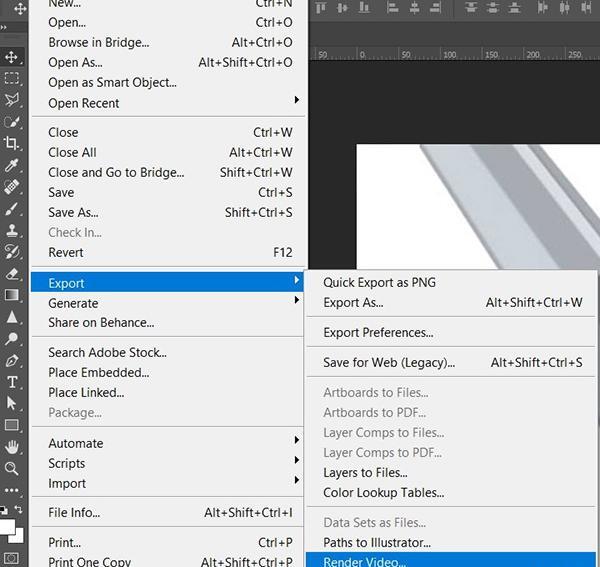Click Align Top Edges icon
600x567 pixels.
321,7
